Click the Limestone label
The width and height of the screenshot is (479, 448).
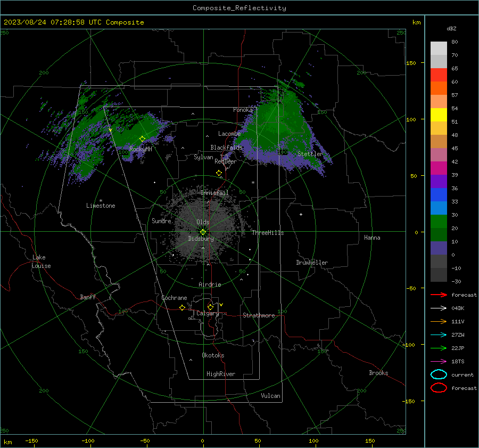tap(101, 206)
